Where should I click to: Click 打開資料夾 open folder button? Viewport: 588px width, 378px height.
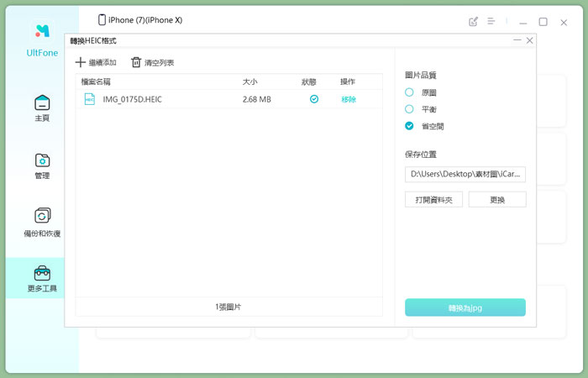coord(433,200)
